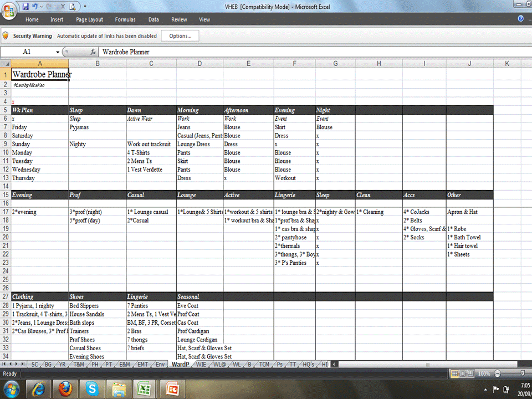Screen dimensions: 532x399
Task: Switch to Normal view in the status bar
Action: tap(454, 374)
